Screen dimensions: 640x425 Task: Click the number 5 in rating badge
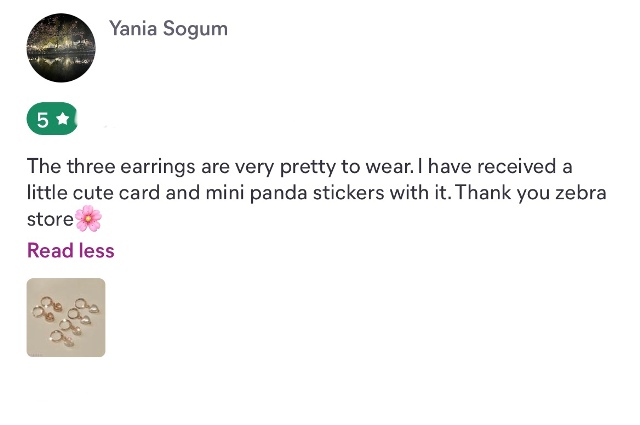click(x=43, y=120)
